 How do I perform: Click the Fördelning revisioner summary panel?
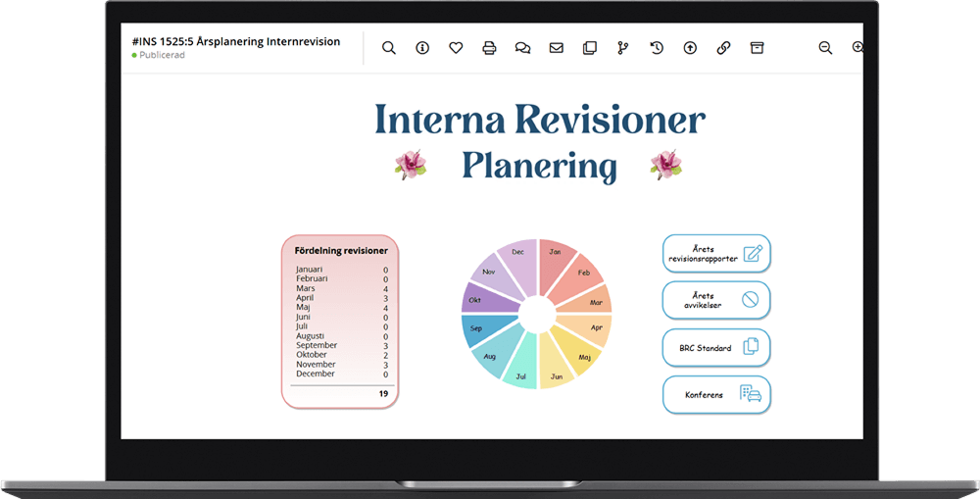340,322
